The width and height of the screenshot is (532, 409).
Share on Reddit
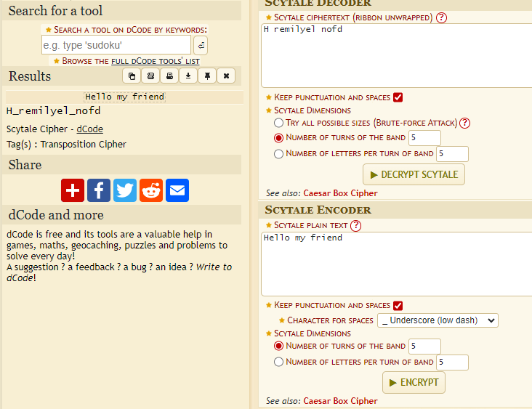point(151,190)
